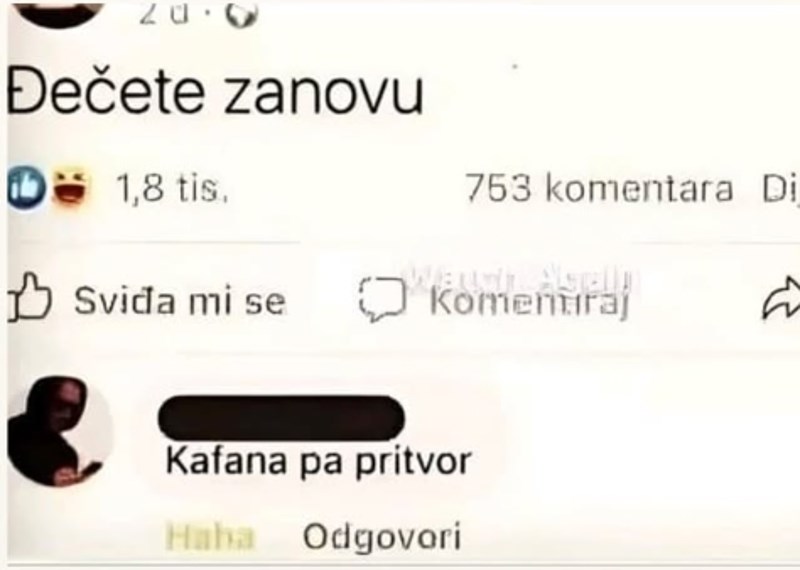Click the Komentiraj speech bubble icon
The image size is (800, 570).
(383, 300)
